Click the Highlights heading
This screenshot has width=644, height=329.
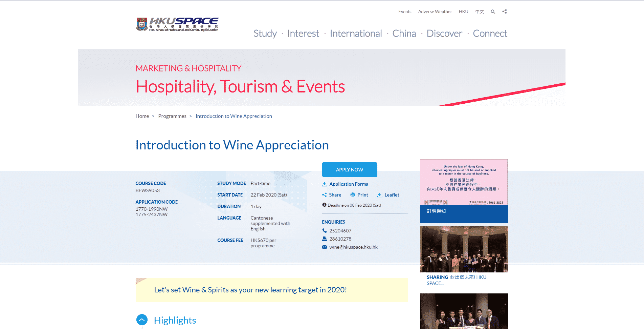175,320
